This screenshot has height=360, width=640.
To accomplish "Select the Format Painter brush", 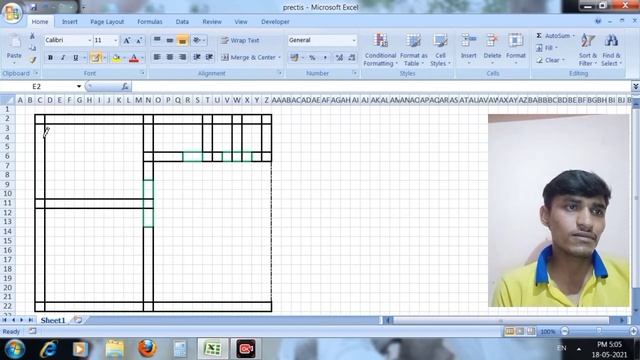I will pyautogui.click(x=32, y=60).
